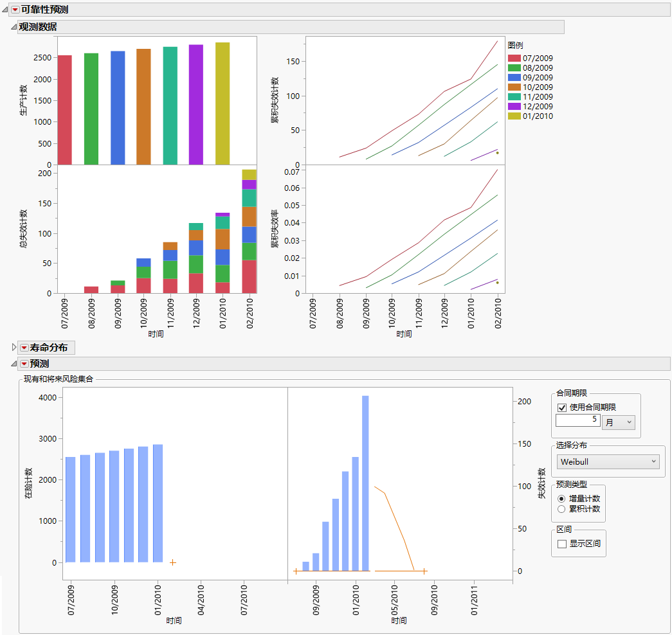Click the red 07/2009 legend color swatch
672x635 pixels.
[x=514, y=58]
